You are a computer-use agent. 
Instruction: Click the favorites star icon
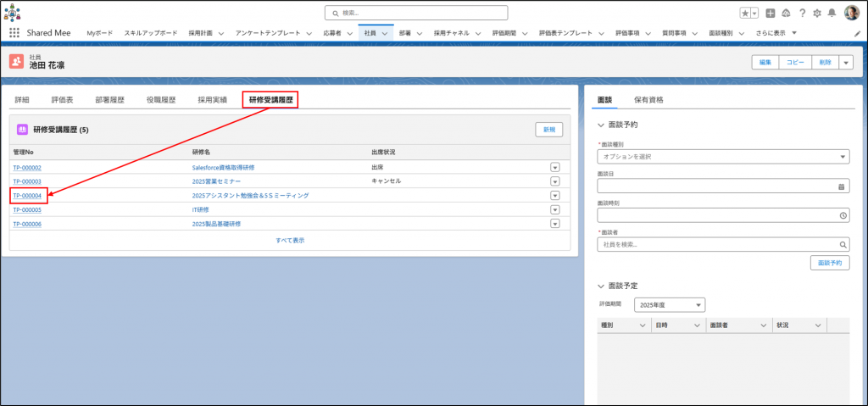pyautogui.click(x=745, y=13)
